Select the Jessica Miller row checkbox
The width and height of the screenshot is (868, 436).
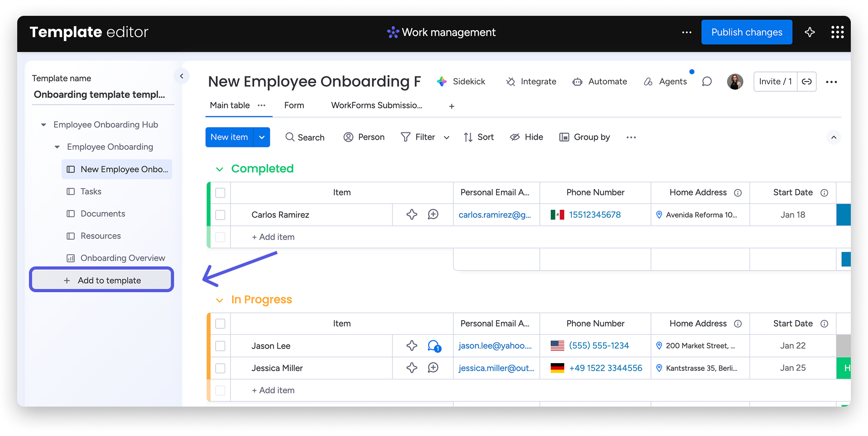pos(220,368)
